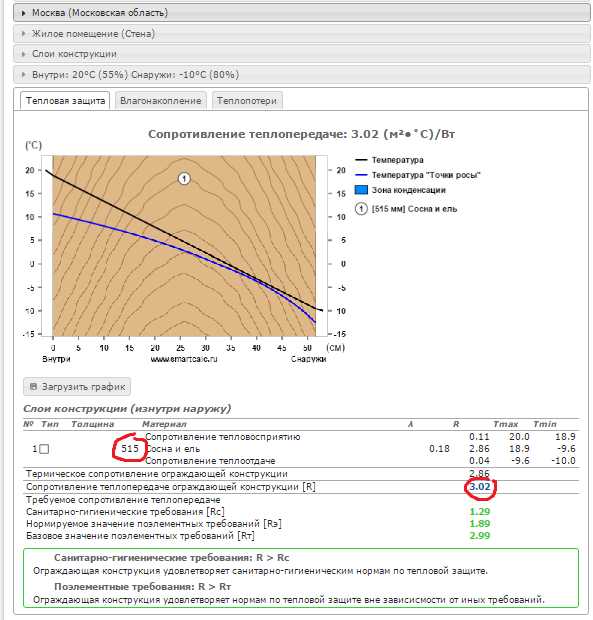The width and height of the screenshot is (593, 620).
Task: Click the blue Зона конденсации legend swatch
Action: coord(361,190)
